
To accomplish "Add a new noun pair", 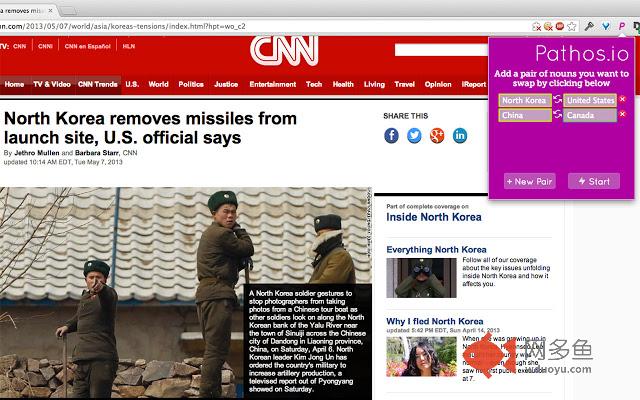I will [529, 181].
